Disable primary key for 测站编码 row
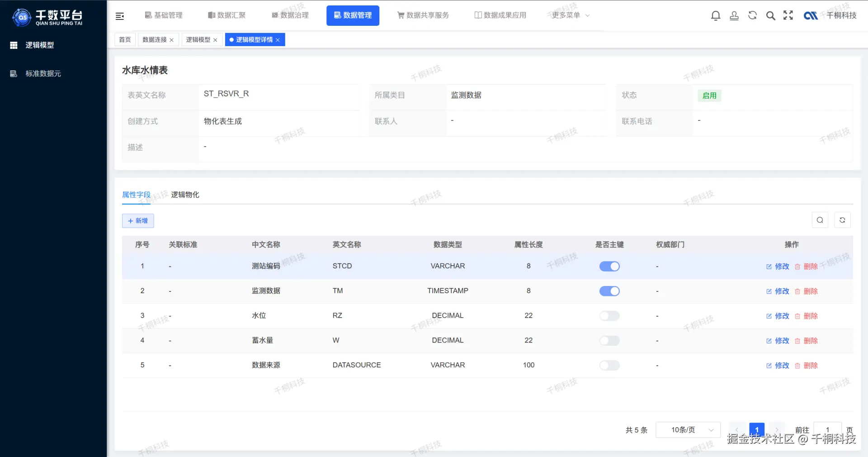This screenshot has height=457, width=868. (x=609, y=266)
